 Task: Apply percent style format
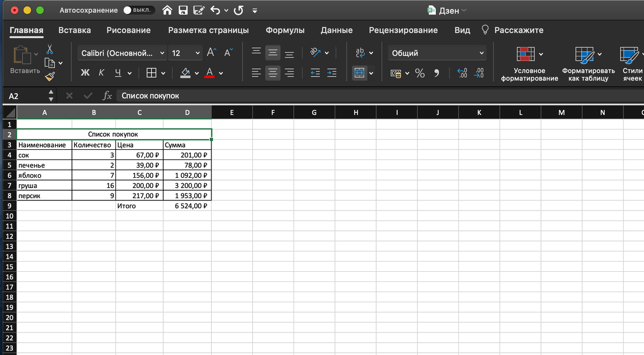pyautogui.click(x=420, y=73)
